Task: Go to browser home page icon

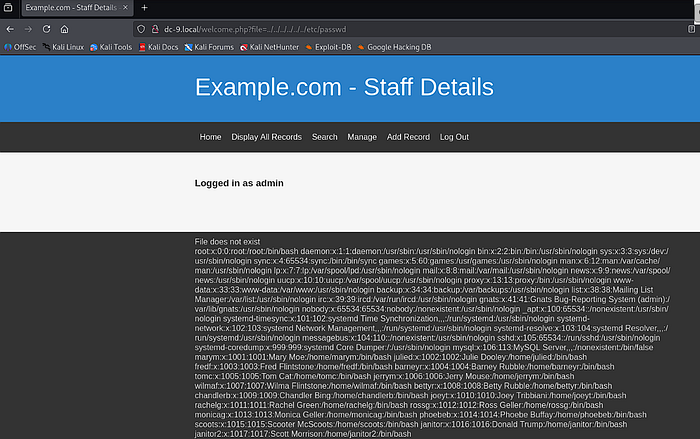Action: click(64, 29)
